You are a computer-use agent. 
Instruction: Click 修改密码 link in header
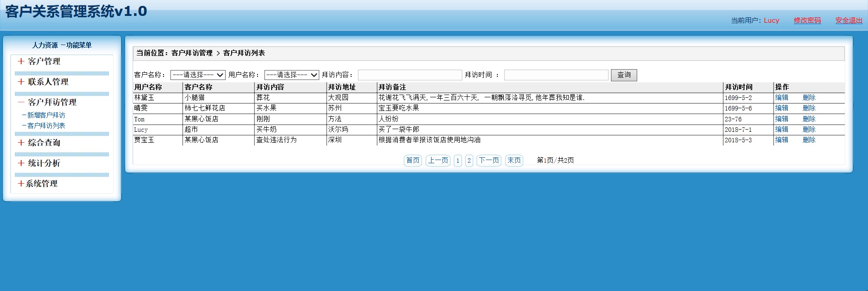point(807,20)
